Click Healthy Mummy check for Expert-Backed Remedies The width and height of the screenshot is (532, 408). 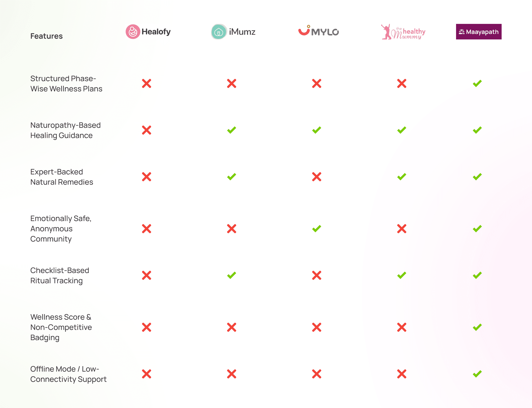click(x=402, y=177)
